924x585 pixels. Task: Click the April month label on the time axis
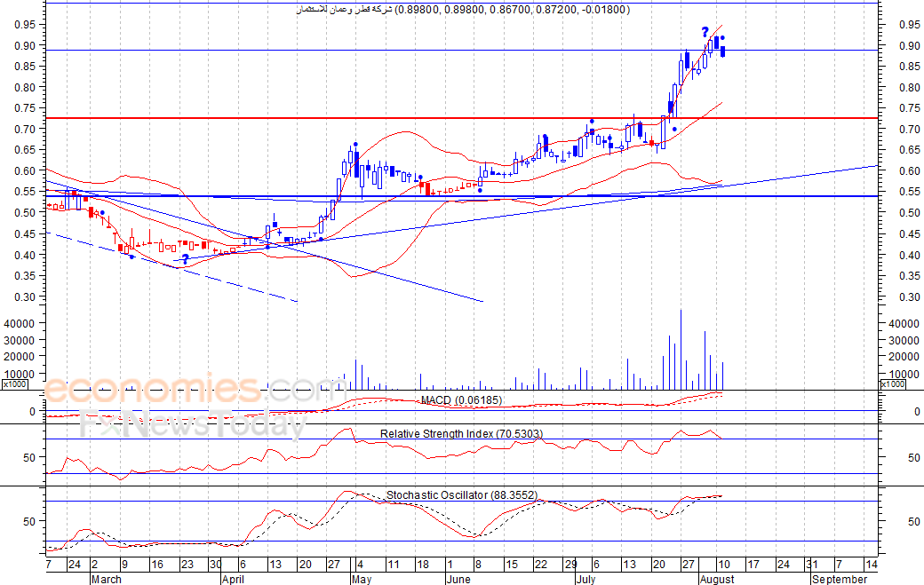click(x=234, y=579)
